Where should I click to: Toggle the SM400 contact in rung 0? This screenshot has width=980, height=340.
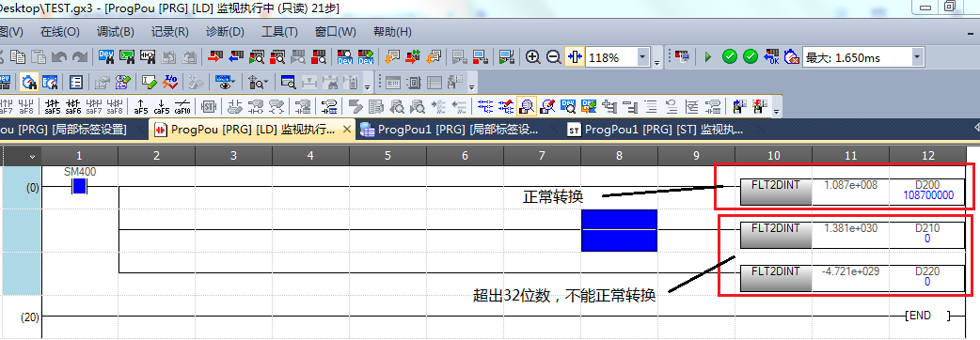click(79, 186)
